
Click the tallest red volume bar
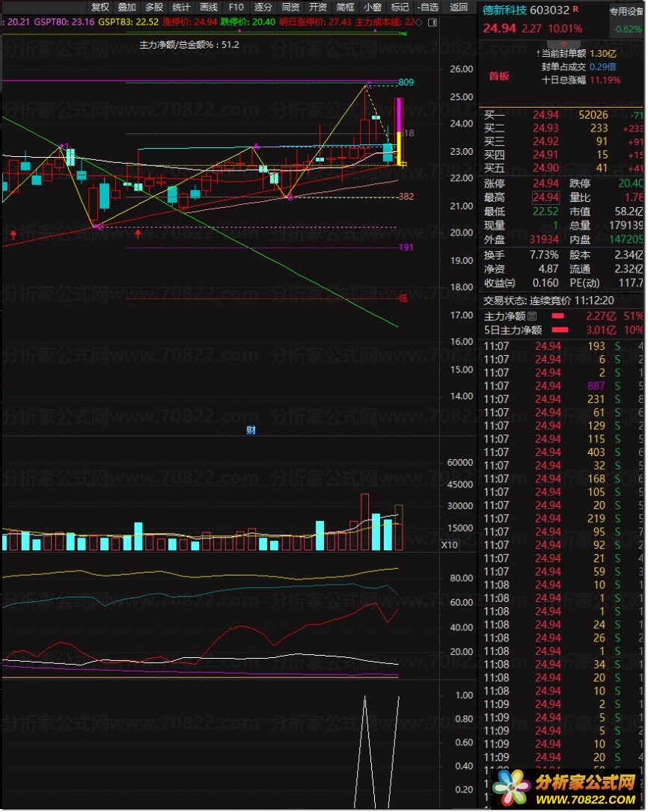coord(364,521)
